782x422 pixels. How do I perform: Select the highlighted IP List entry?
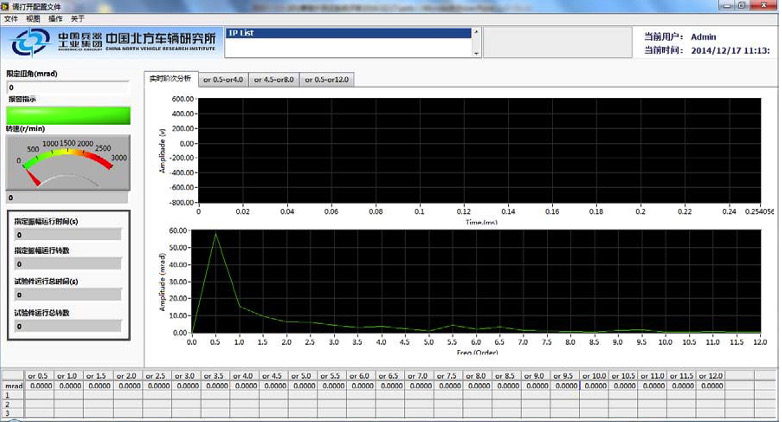[347, 33]
